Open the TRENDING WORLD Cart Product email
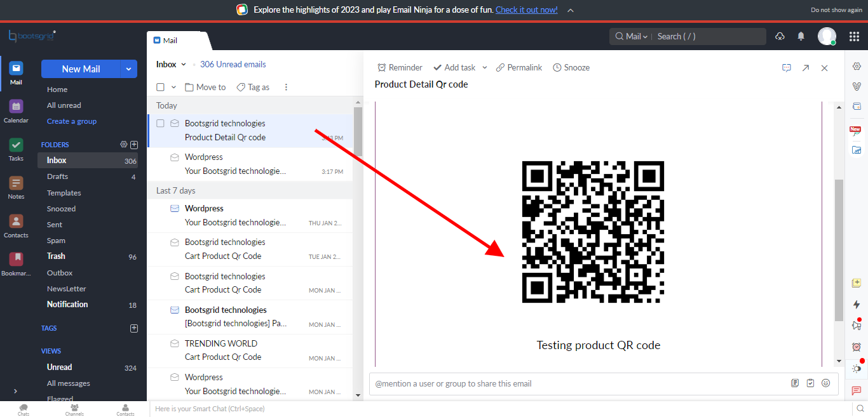Viewport: 868px width, 417px height. click(250, 350)
